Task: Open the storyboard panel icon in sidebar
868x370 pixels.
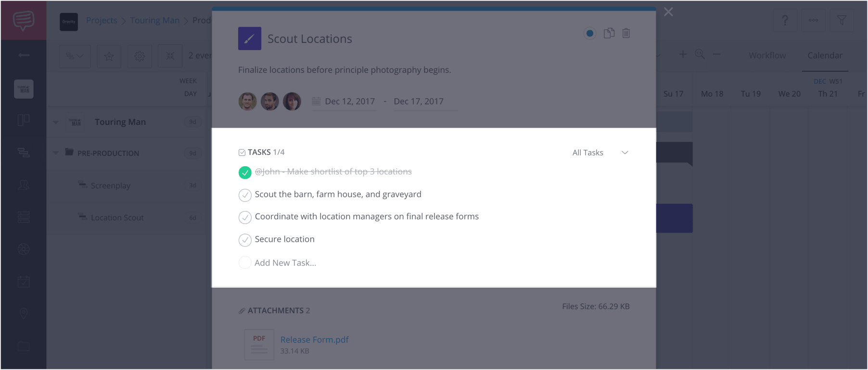Action: [x=24, y=120]
